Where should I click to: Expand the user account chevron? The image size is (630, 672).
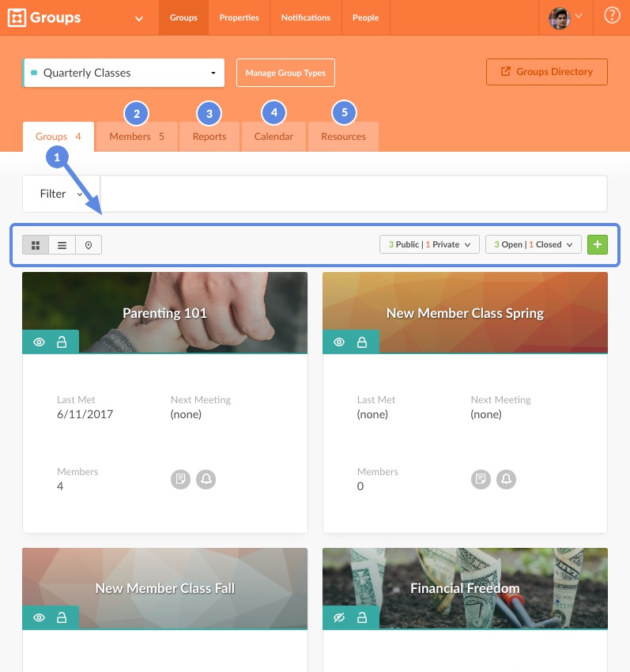click(x=579, y=16)
